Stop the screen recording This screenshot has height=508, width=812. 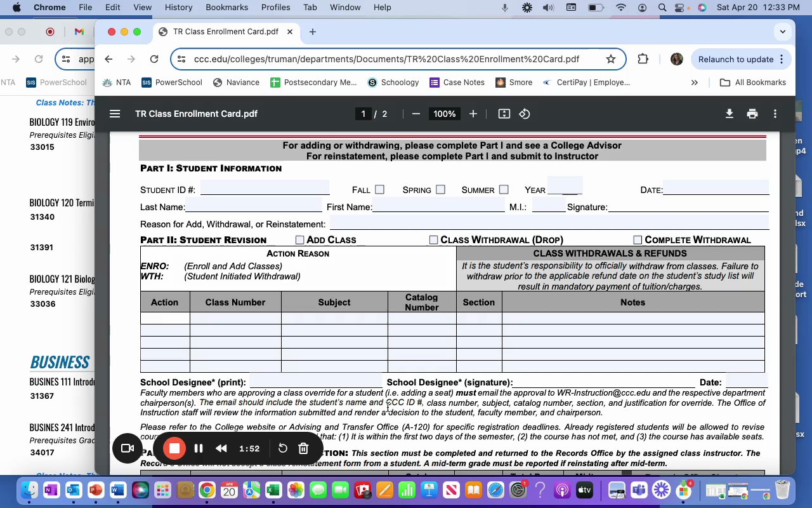(x=174, y=448)
